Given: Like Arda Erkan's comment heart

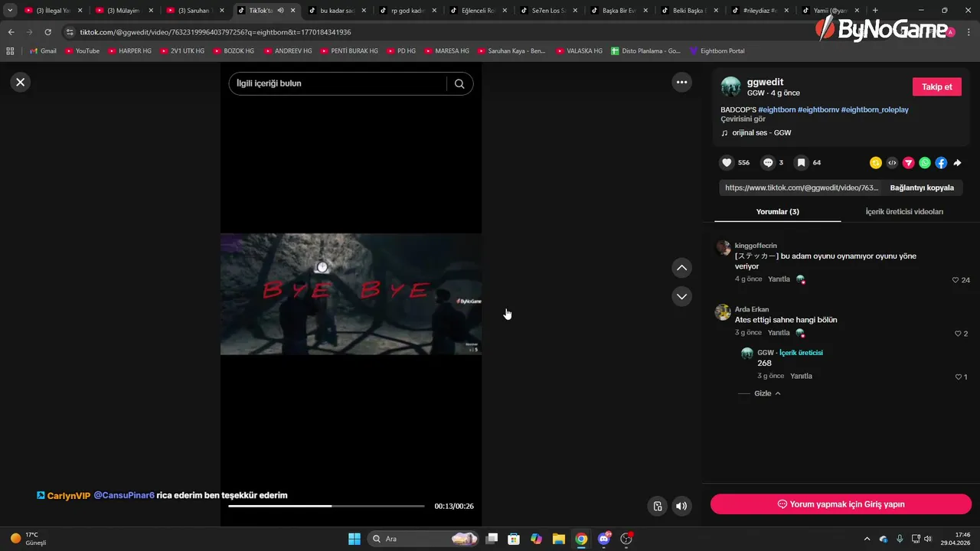Looking at the screenshot, I should (958, 334).
